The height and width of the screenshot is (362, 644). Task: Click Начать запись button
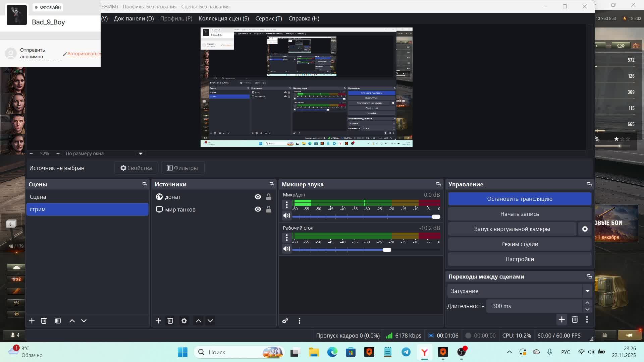[520, 214]
